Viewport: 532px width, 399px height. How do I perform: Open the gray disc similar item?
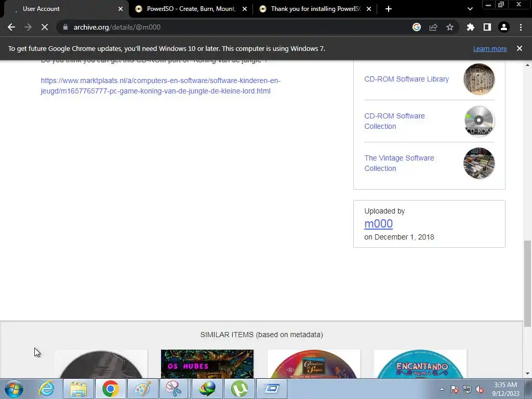101,364
